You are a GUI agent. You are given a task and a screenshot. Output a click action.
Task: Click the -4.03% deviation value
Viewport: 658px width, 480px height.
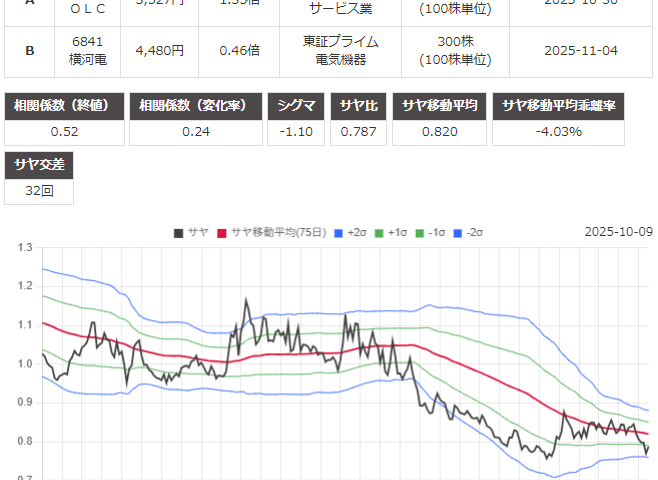558,131
